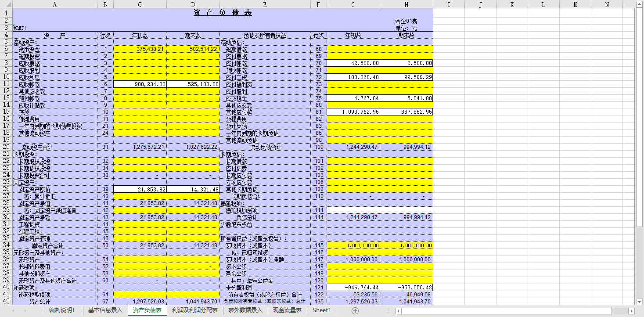The image size is (644, 317).
Task: Click the 应收帐款 label cell
Action: pos(55,84)
